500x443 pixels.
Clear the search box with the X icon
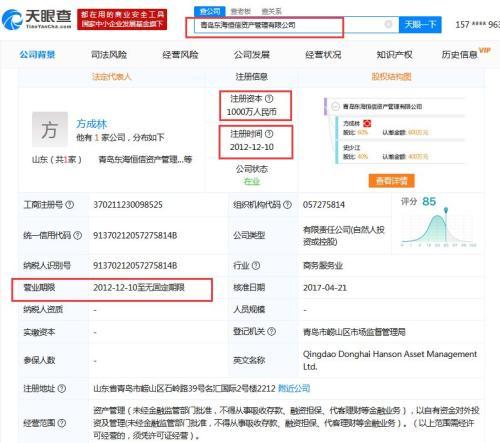(388, 24)
